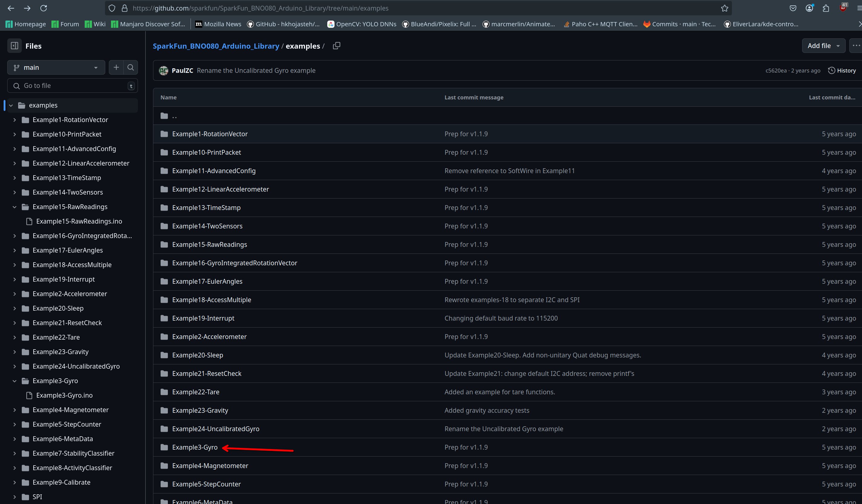Open commit hash c5620ea
This screenshot has height=504, width=862.
tap(776, 70)
